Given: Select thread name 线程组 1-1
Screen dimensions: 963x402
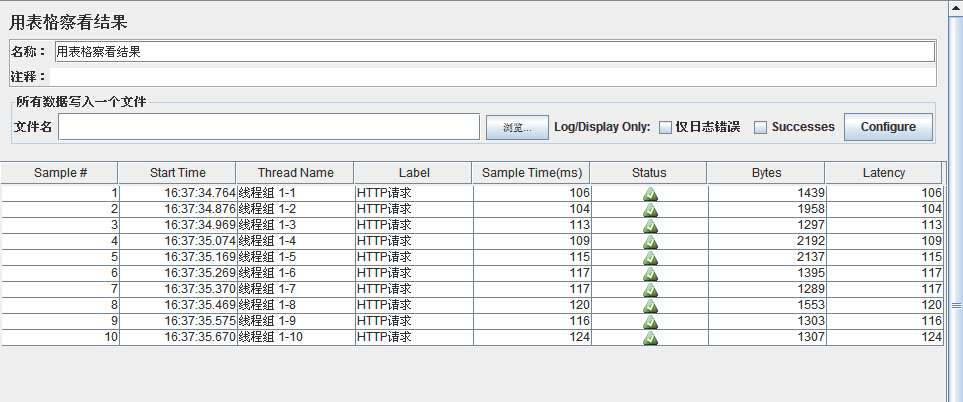Looking at the screenshot, I should tap(267, 193).
